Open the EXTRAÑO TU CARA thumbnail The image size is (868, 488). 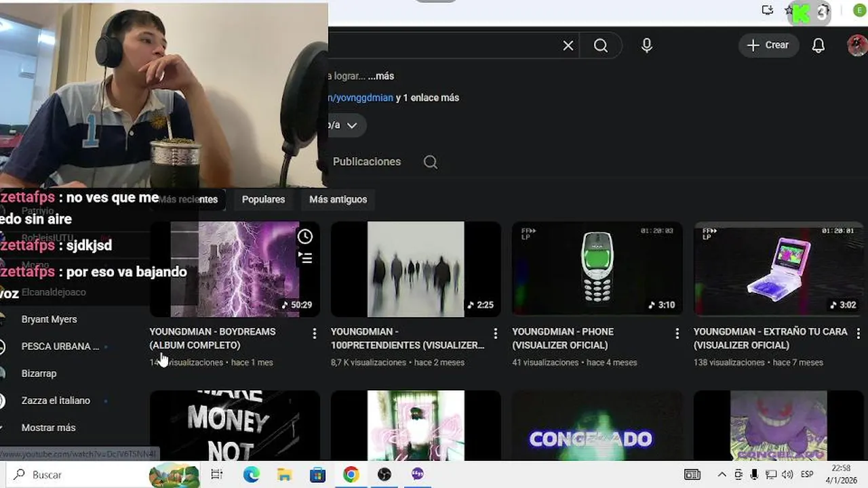click(778, 269)
